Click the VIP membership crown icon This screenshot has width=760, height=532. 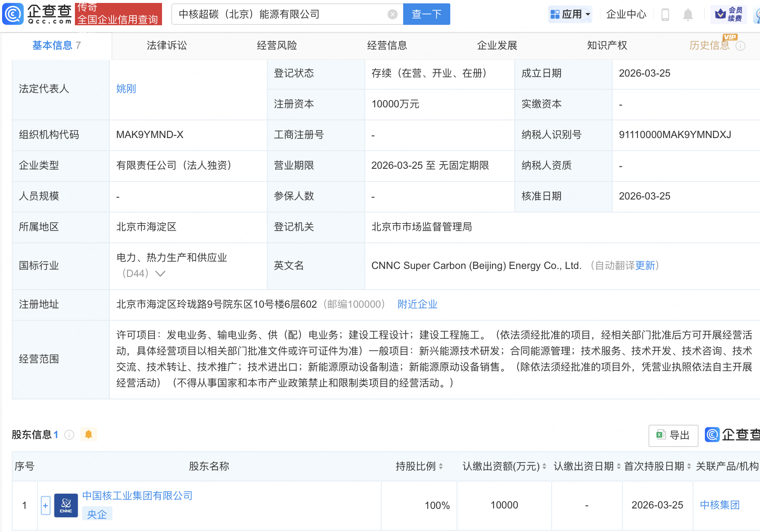[x=720, y=14]
